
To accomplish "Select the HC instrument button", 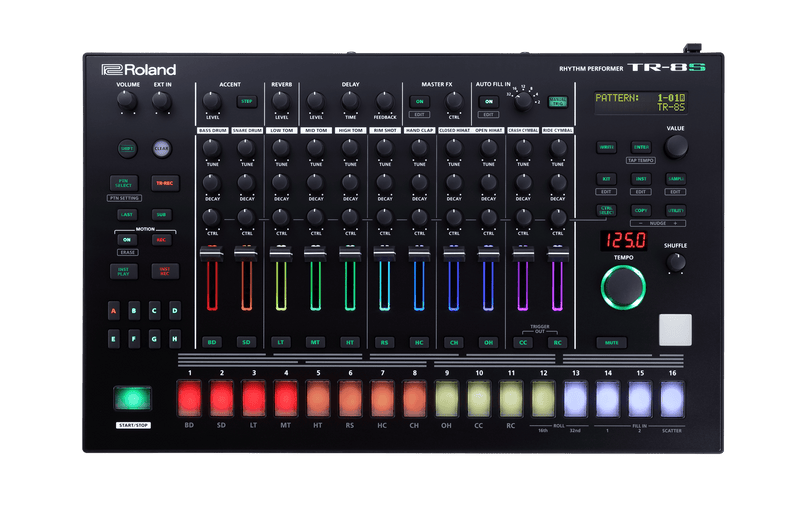I will (419, 342).
